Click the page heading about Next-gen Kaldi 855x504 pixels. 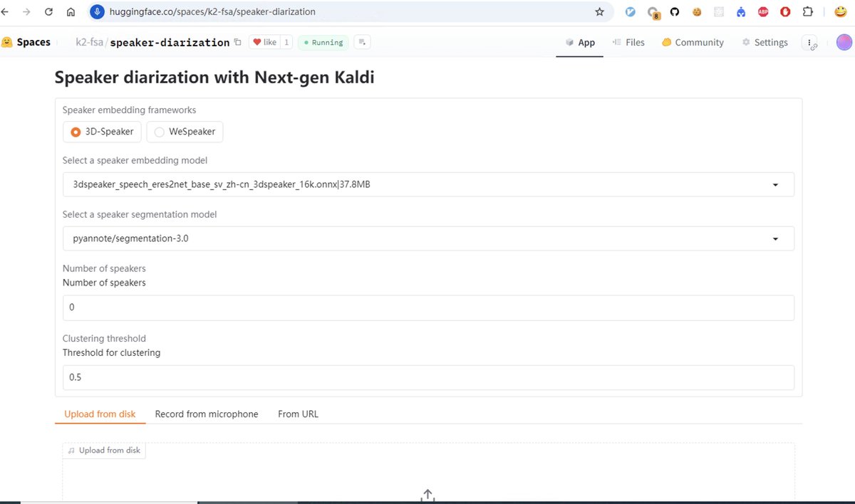pos(214,77)
